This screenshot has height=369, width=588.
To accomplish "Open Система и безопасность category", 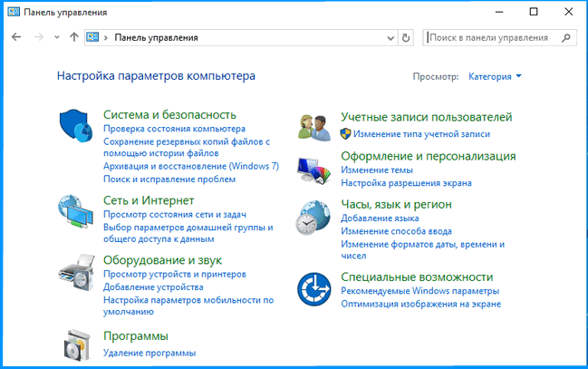I will click(169, 114).
